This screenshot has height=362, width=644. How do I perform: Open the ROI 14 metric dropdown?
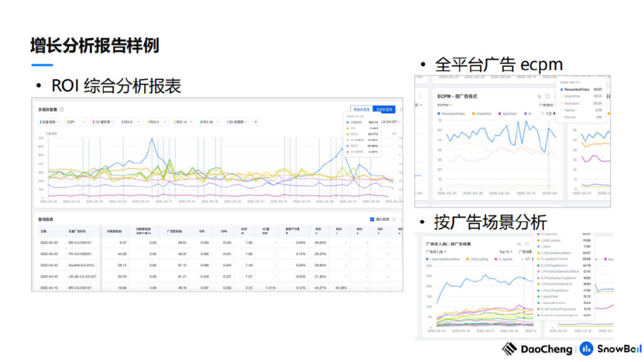tap(183, 122)
